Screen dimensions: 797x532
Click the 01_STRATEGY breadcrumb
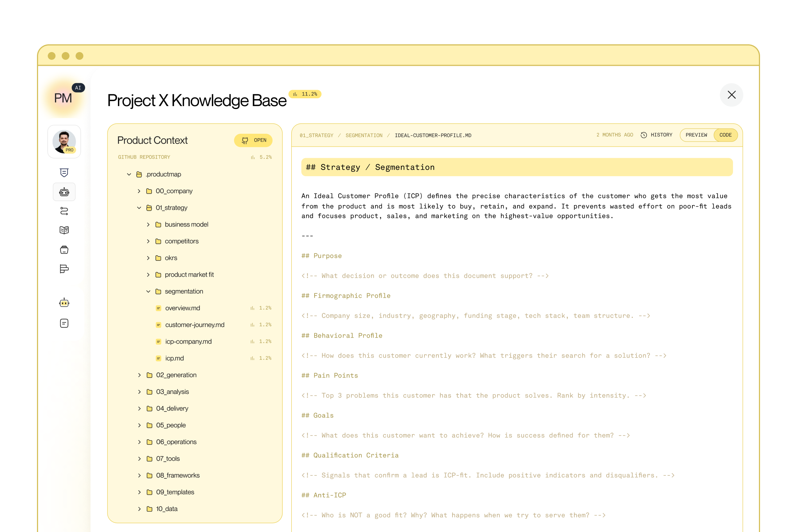coord(316,136)
